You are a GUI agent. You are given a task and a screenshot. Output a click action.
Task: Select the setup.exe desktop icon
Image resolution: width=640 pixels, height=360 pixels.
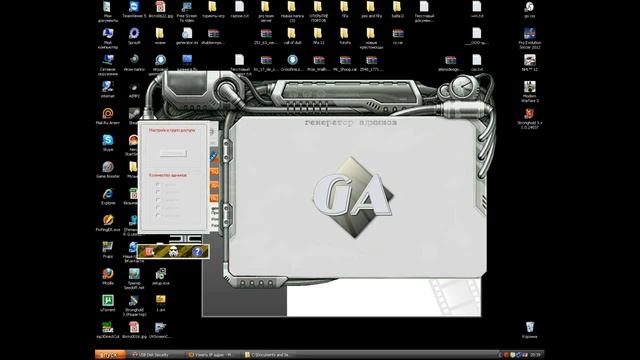coord(160,277)
